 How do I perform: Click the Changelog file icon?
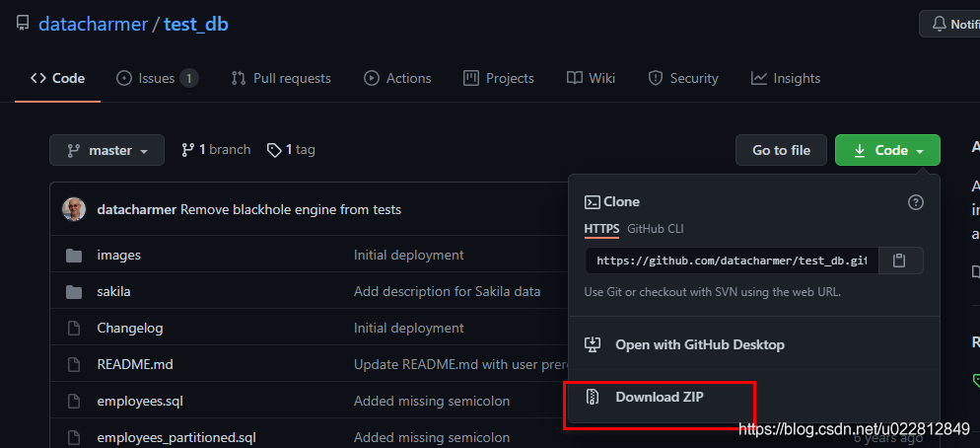click(74, 328)
